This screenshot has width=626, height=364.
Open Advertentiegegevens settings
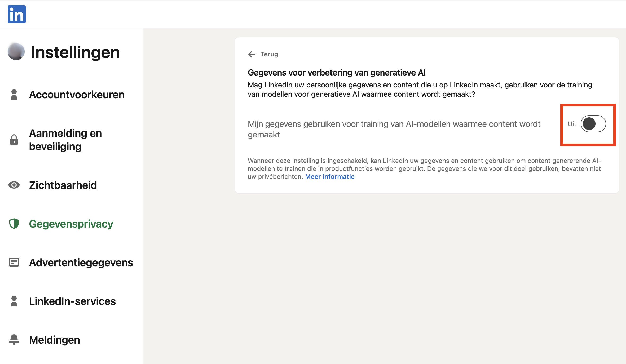tap(81, 262)
